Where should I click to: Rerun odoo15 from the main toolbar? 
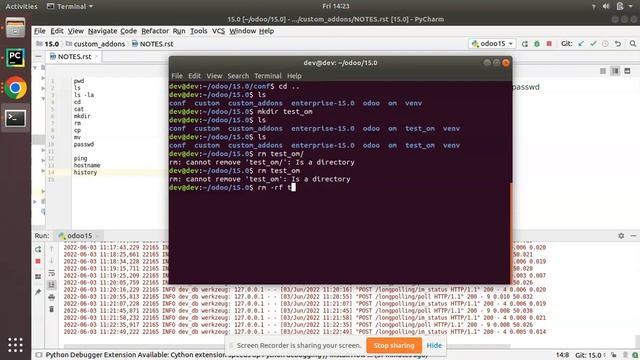pos(524,44)
